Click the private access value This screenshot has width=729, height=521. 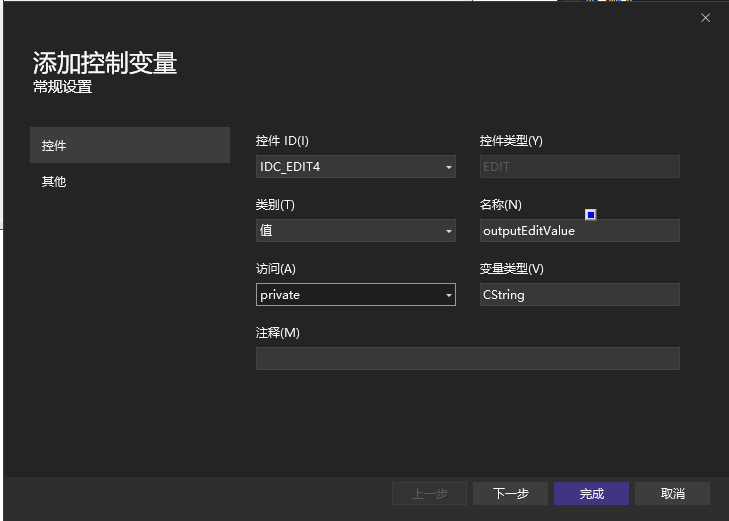280,295
